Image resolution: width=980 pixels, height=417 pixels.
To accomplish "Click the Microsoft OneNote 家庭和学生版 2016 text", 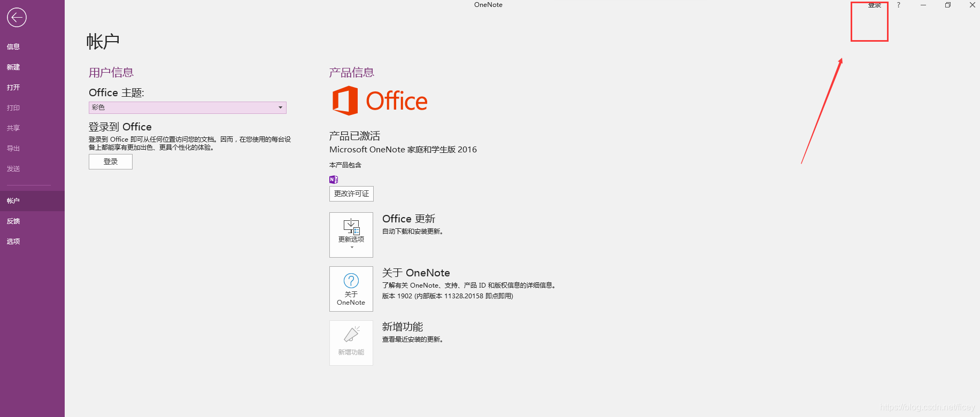I will tap(403, 150).
